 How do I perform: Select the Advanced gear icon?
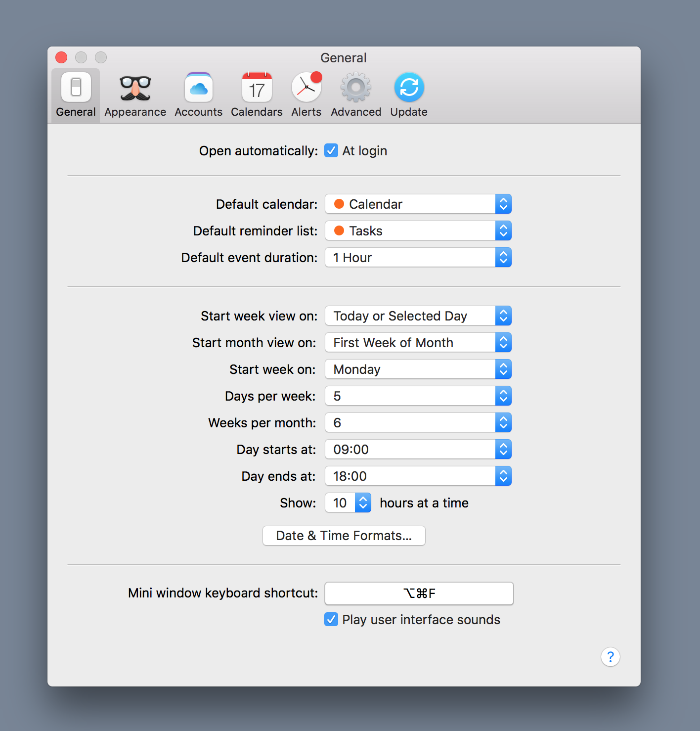coord(355,94)
